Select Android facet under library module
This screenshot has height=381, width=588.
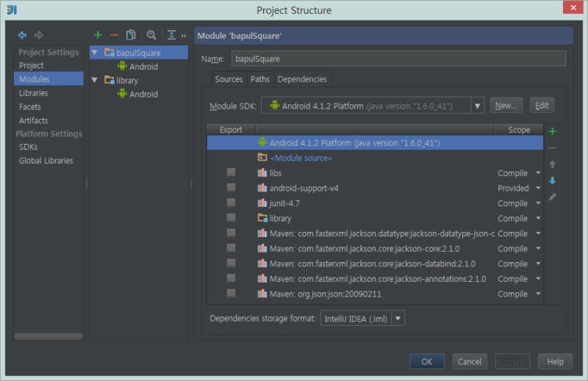click(x=137, y=94)
